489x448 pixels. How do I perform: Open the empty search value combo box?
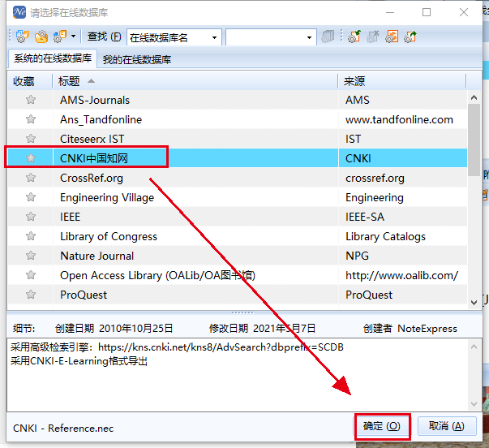271,37
